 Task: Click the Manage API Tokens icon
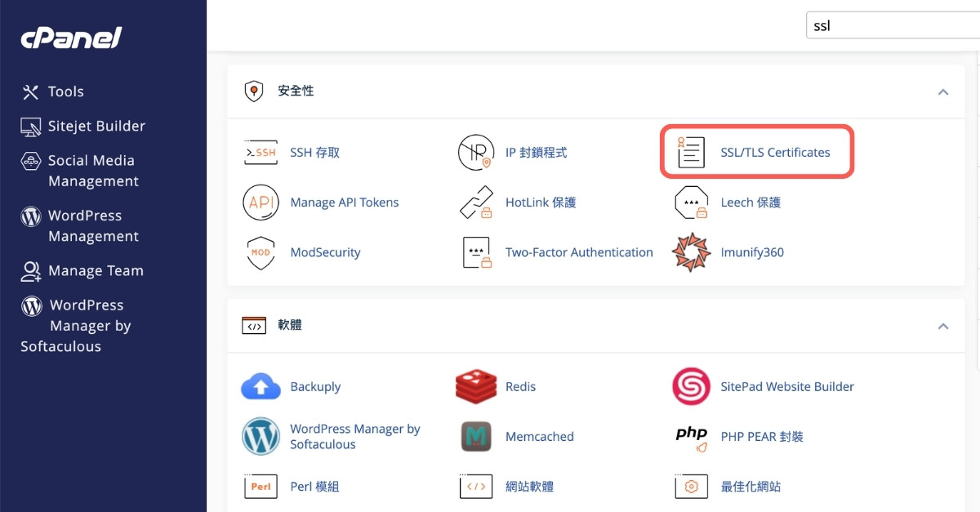coord(261,203)
